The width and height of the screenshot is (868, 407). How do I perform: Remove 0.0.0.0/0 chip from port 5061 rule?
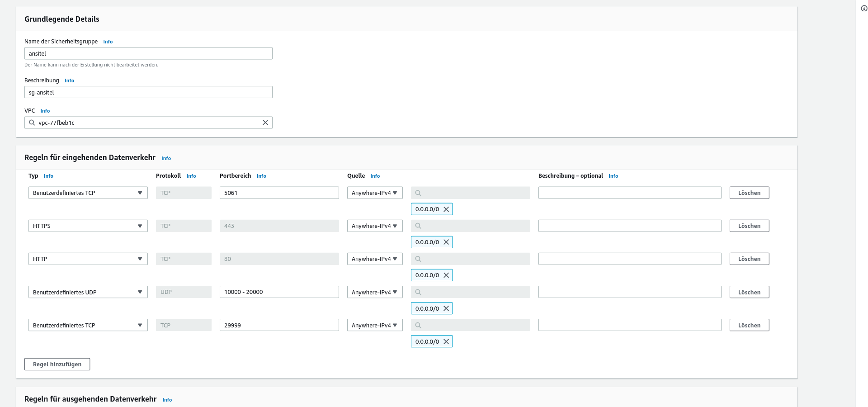tap(446, 209)
